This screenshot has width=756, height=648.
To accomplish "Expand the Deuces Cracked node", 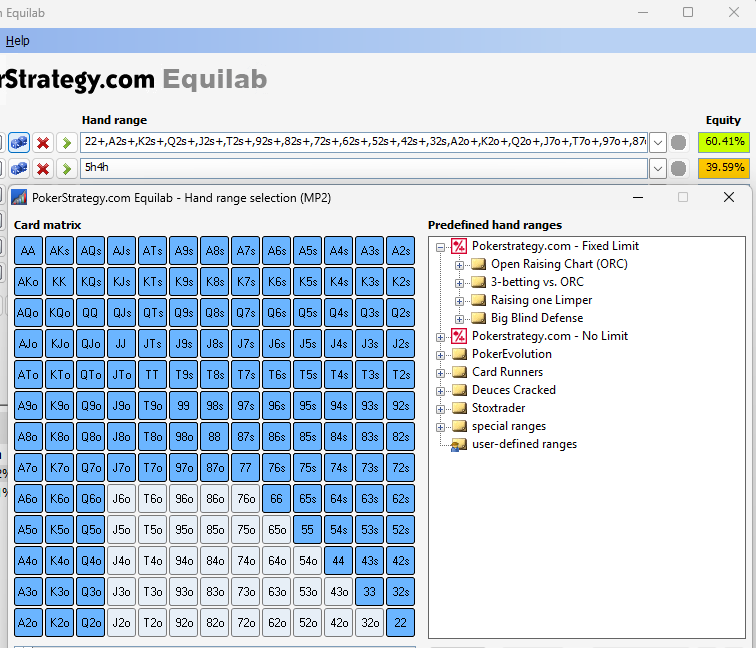I will tap(440, 391).
